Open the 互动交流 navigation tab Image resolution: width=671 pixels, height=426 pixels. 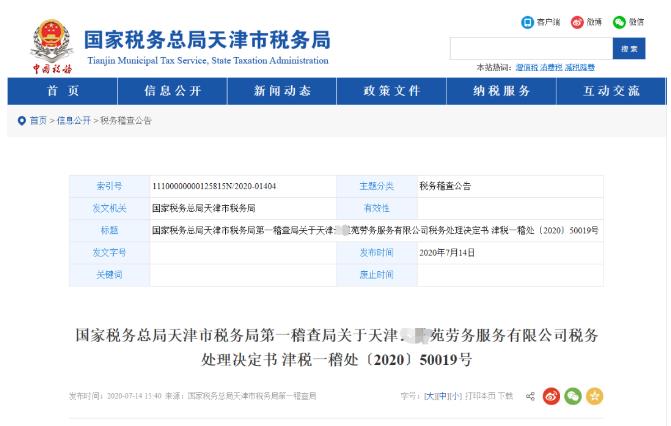tap(611, 91)
